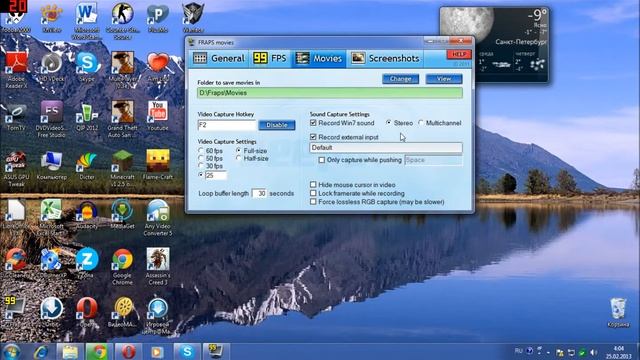640x360 pixels.
Task: Open Windows Explorer folder in taskbar
Action: 70,352
